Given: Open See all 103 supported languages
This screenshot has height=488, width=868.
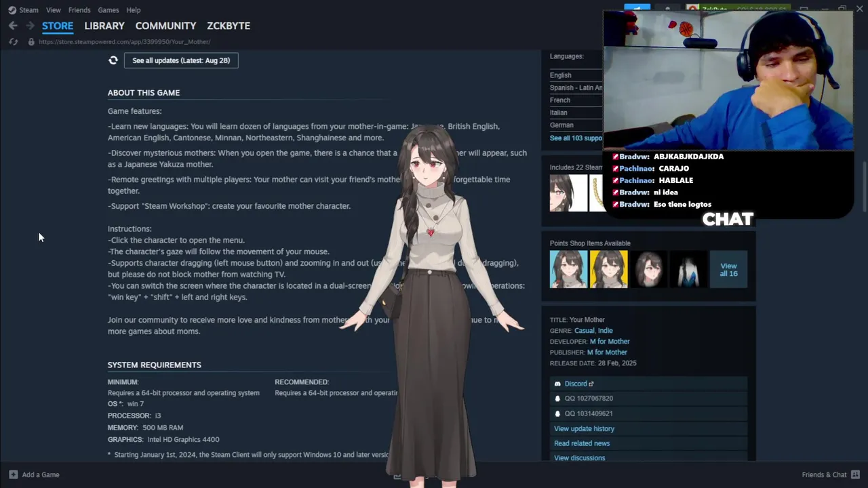Looking at the screenshot, I should pos(576,138).
